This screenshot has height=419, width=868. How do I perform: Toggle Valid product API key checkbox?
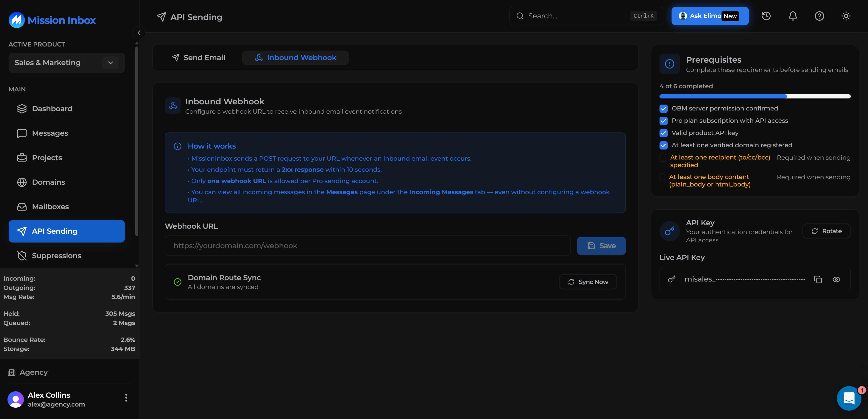point(663,133)
